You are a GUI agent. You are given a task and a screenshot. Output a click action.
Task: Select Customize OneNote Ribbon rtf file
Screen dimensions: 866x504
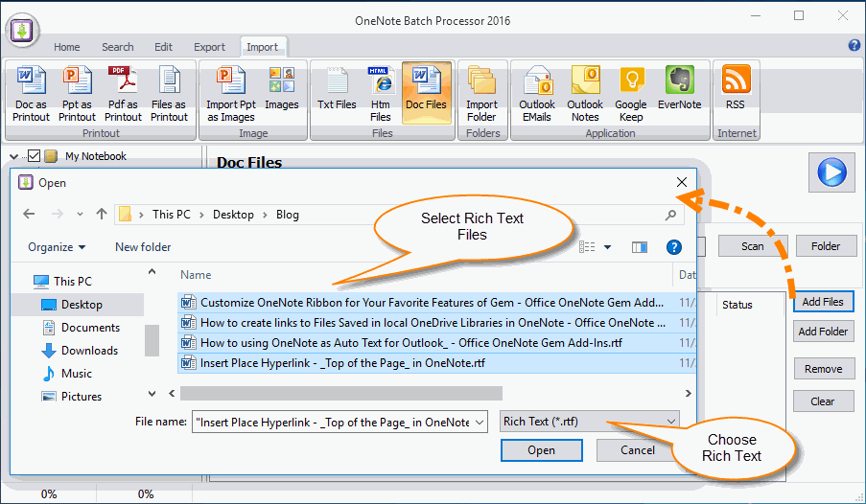436,303
